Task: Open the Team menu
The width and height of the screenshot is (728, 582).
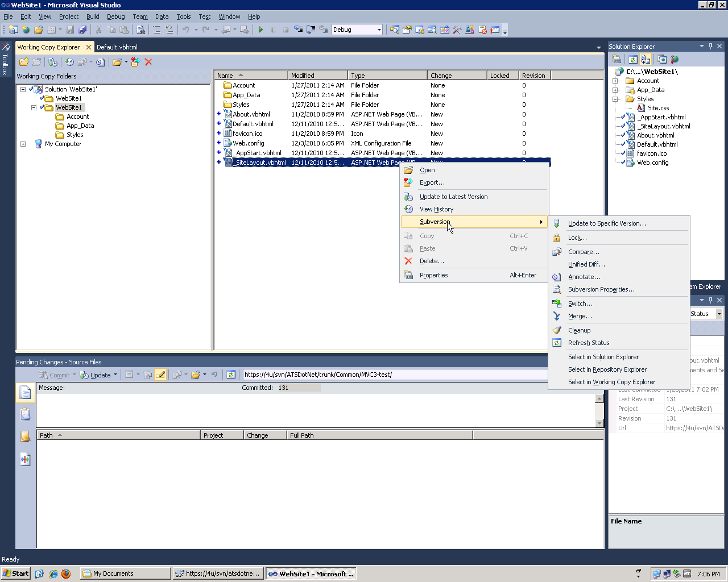Action: click(x=140, y=16)
